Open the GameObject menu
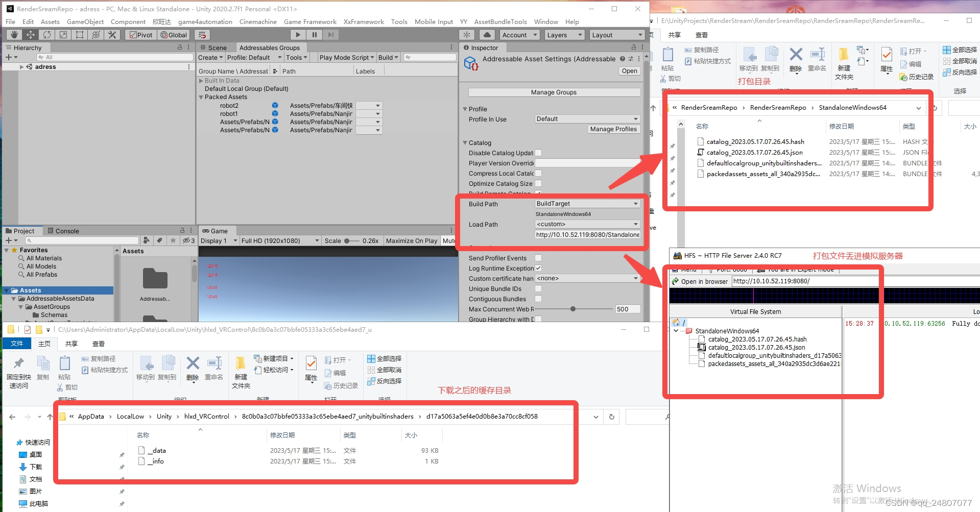Viewport: 980px width, 512px height. click(x=85, y=21)
